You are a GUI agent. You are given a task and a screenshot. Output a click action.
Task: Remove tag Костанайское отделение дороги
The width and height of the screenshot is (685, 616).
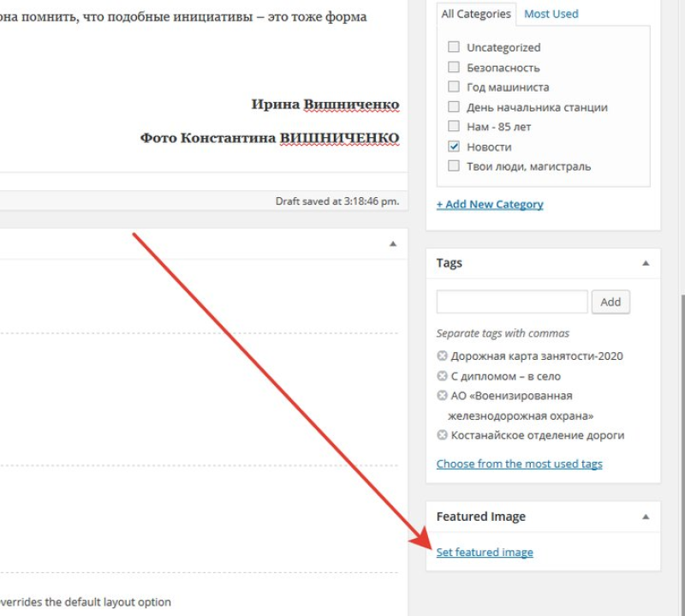[x=442, y=435]
